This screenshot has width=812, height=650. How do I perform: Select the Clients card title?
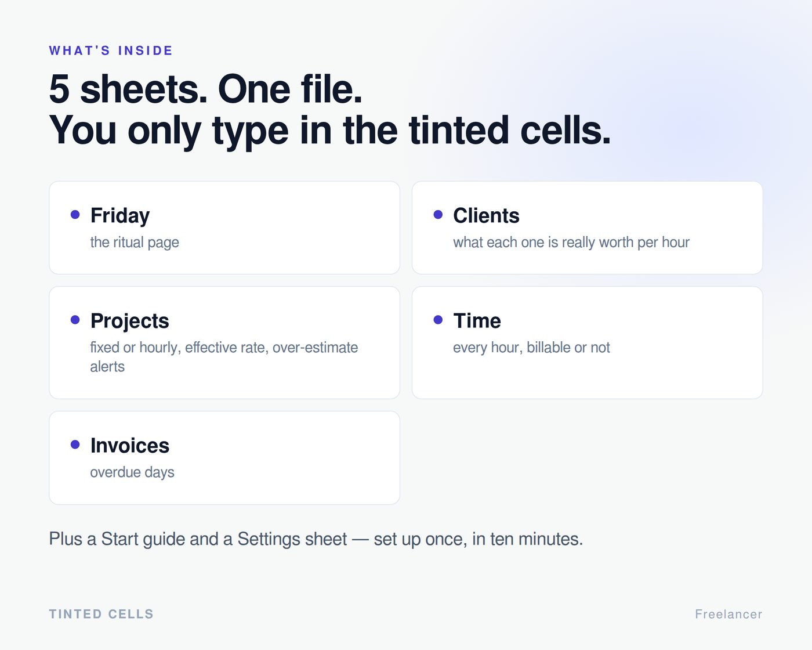pyautogui.click(x=486, y=216)
